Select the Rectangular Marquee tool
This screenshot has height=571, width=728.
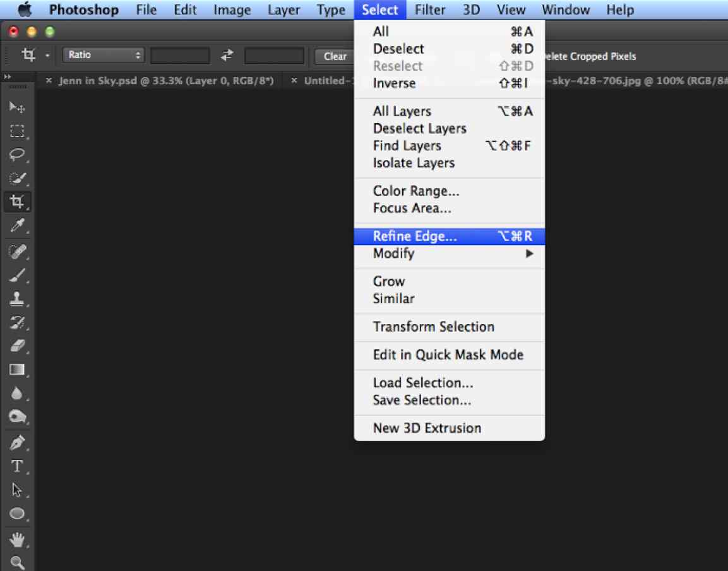17,131
